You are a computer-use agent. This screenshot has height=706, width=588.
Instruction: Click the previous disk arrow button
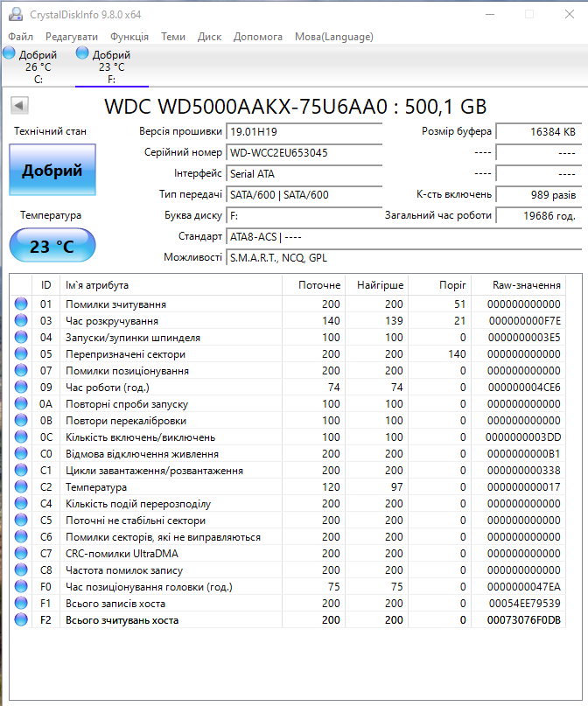click(x=19, y=106)
